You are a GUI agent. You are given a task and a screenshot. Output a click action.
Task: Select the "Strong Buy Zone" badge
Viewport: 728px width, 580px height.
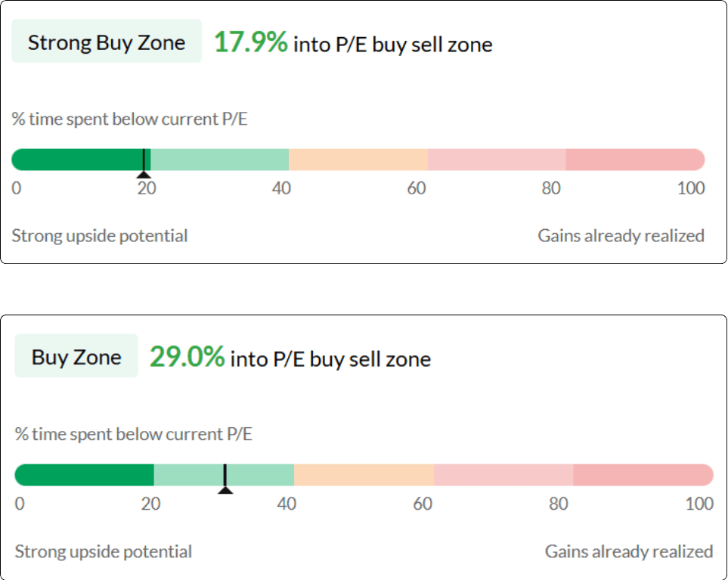[107, 42]
